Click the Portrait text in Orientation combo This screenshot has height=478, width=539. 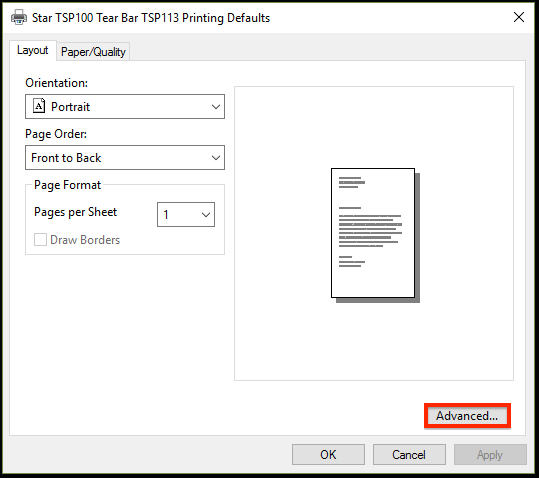click(x=70, y=107)
